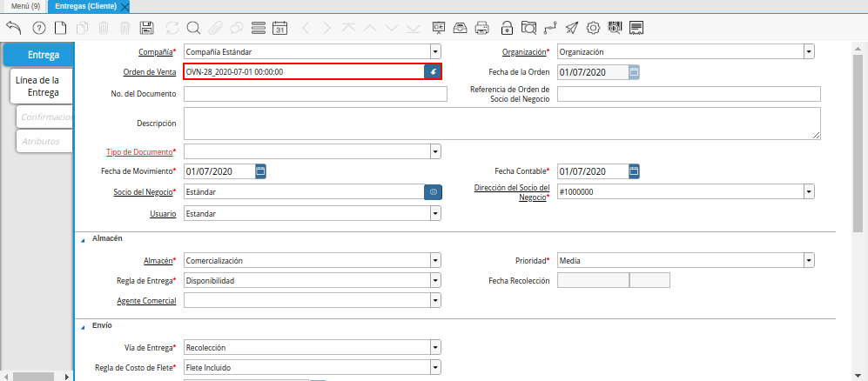Open archive inbox tray icon

(x=460, y=28)
